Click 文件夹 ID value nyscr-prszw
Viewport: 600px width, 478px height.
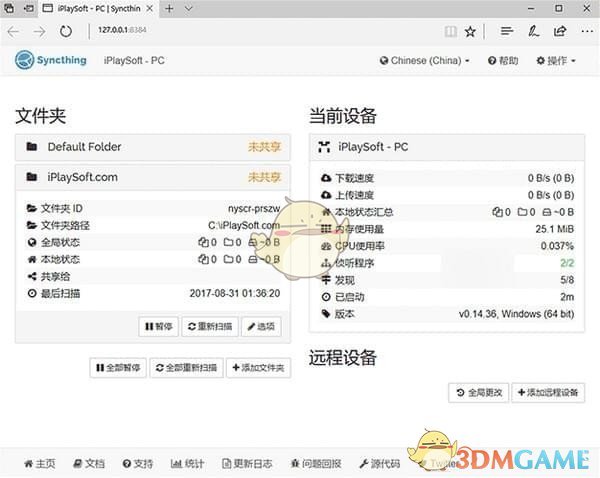[x=254, y=209]
